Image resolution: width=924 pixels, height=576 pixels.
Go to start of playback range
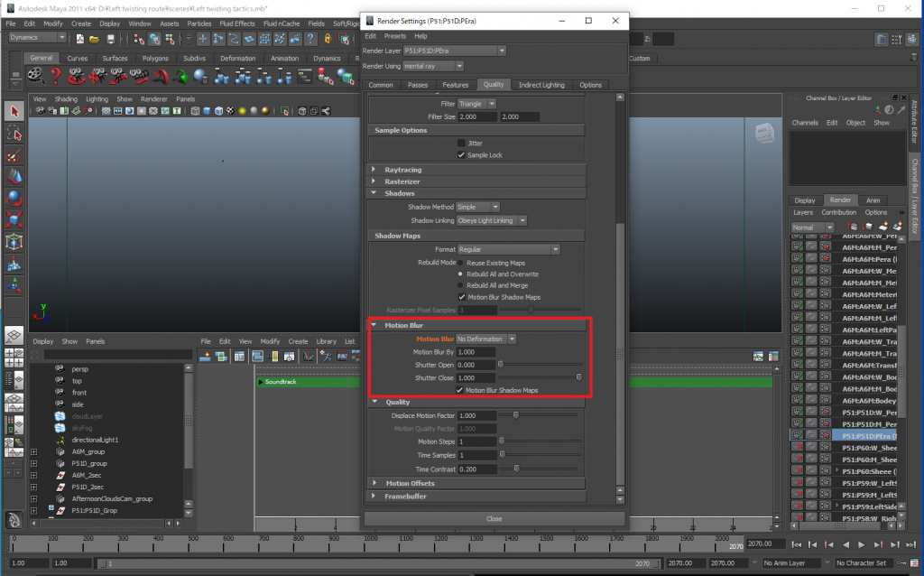(796, 544)
